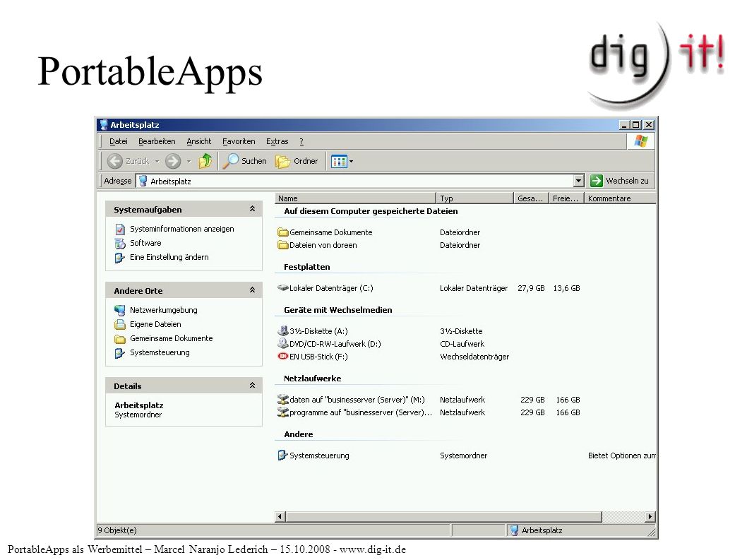Click the Windows flag logo
Screen dimensions: 747x560
click(x=641, y=141)
